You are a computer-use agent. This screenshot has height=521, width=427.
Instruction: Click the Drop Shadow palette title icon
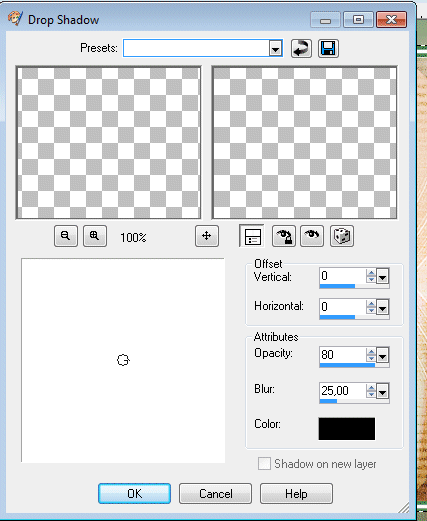(15, 18)
